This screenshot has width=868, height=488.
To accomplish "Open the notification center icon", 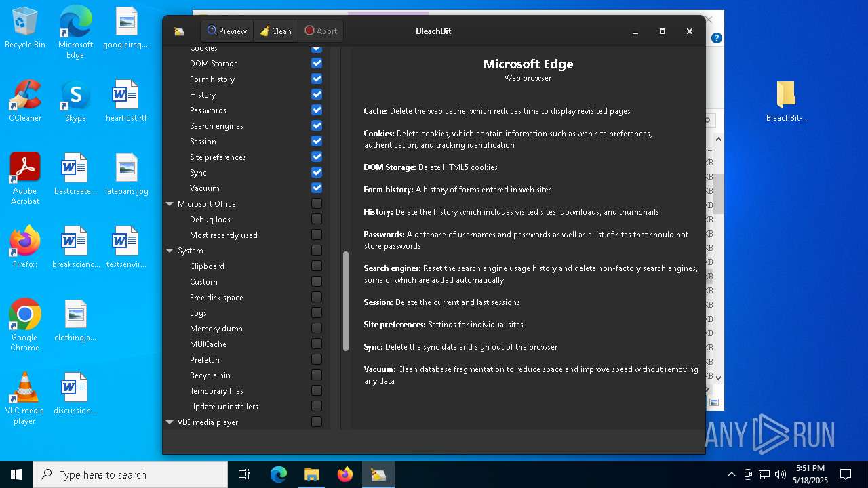I will (x=846, y=474).
